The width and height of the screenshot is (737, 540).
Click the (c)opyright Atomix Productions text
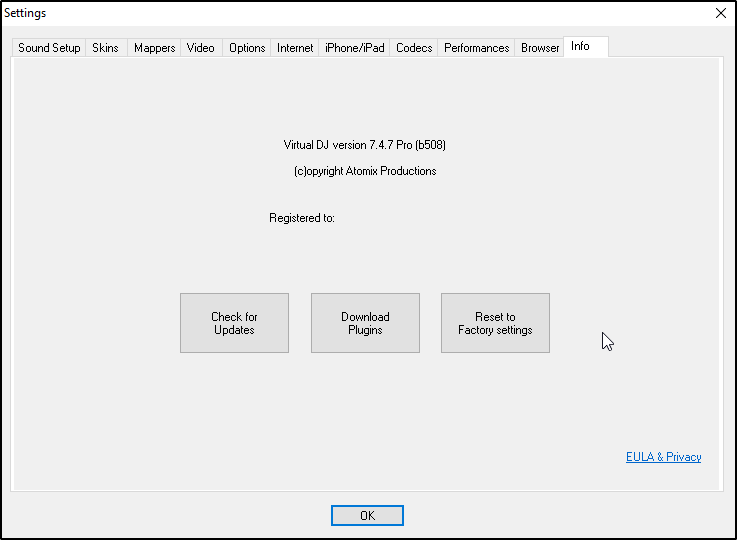tap(365, 171)
